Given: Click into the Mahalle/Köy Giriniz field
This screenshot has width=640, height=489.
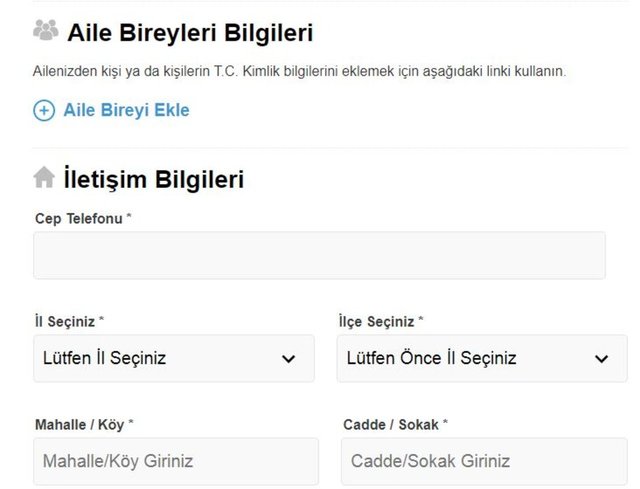Looking at the screenshot, I should pos(176,461).
